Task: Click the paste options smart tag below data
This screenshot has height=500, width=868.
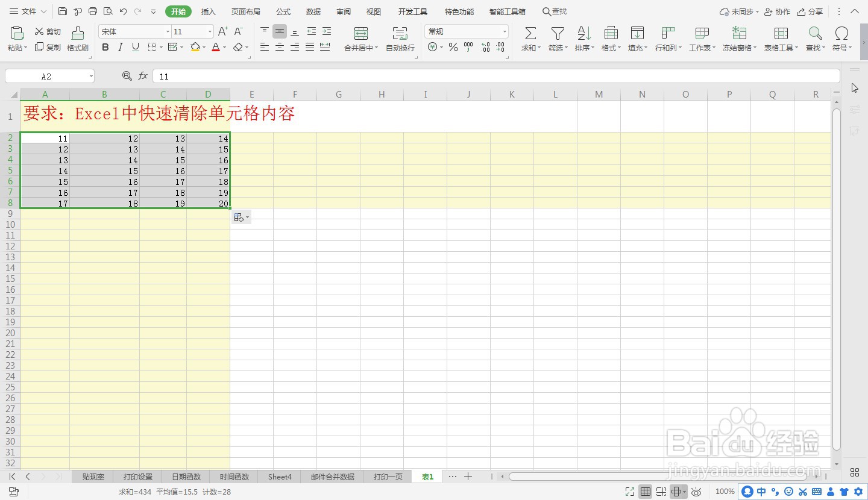Action: click(x=241, y=217)
